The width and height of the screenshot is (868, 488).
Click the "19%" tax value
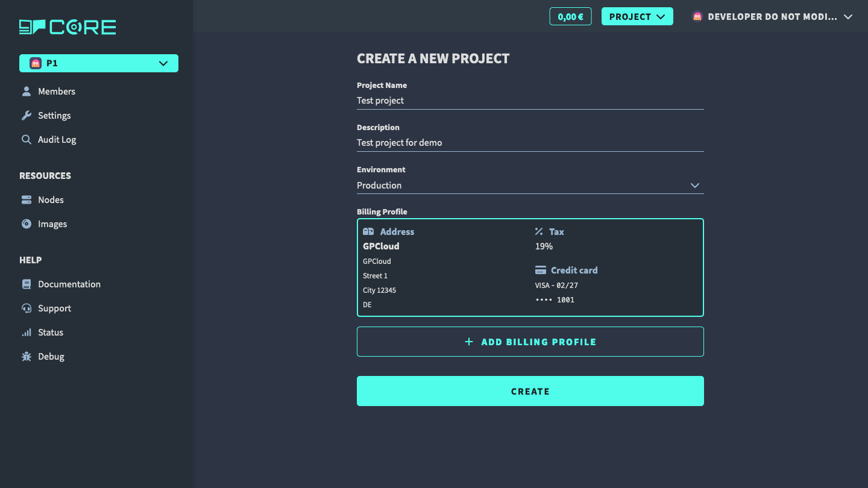pos(544,246)
